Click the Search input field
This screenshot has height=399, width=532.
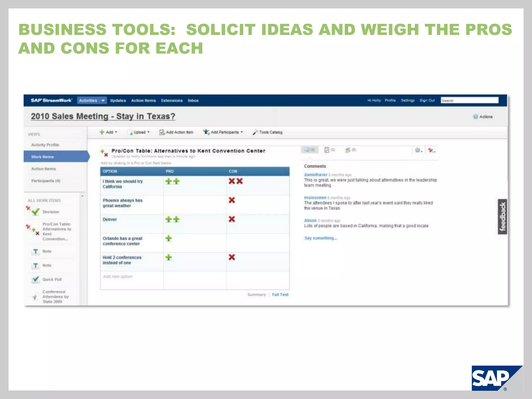(469, 101)
